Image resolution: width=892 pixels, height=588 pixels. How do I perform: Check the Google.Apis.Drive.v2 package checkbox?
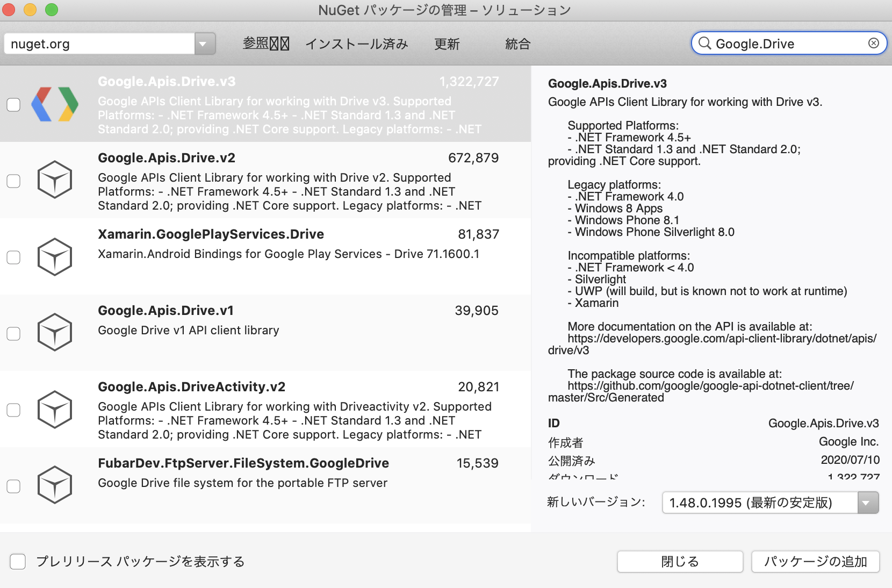tap(13, 181)
